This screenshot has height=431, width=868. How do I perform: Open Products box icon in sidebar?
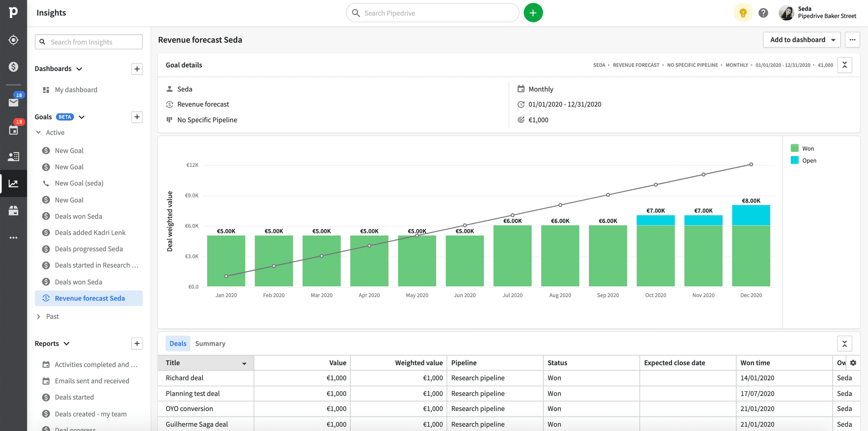click(x=13, y=210)
